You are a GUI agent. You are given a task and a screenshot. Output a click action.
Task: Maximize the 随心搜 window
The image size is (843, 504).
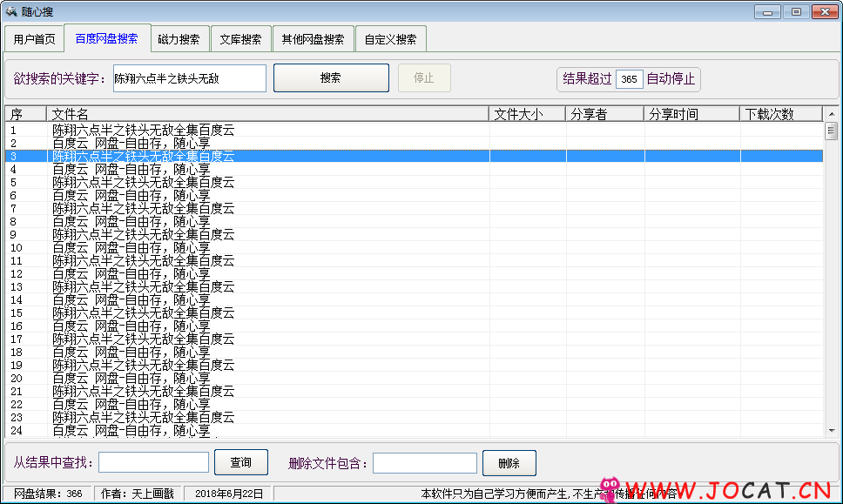[x=796, y=11]
